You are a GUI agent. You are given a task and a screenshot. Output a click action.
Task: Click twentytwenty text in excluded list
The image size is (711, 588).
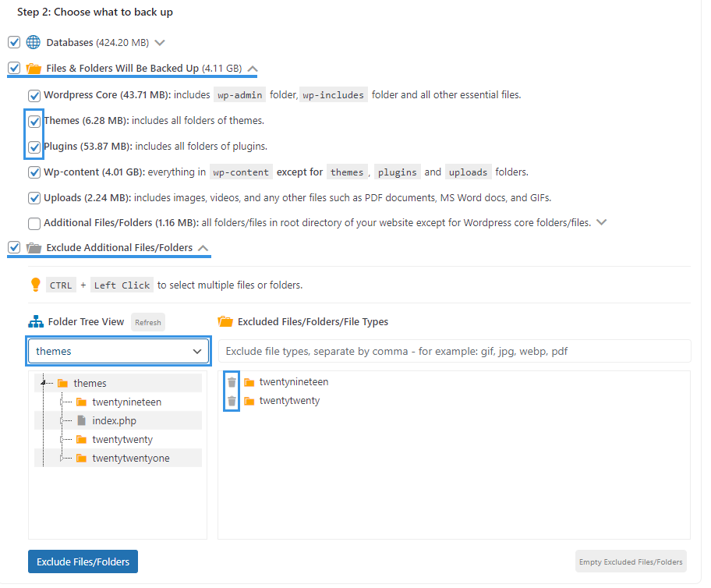[289, 401]
